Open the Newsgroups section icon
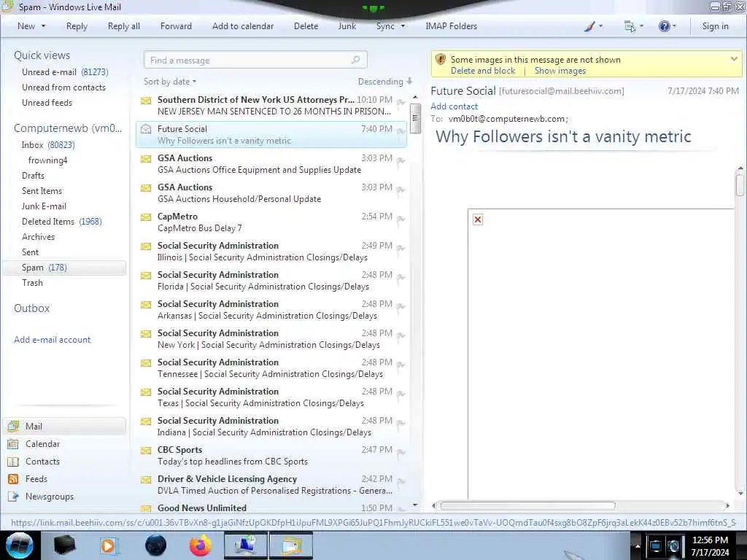 13,497
